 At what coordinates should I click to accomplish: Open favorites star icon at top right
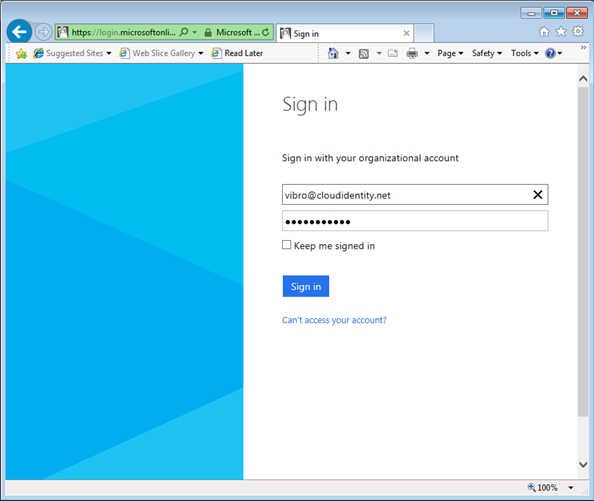point(561,32)
